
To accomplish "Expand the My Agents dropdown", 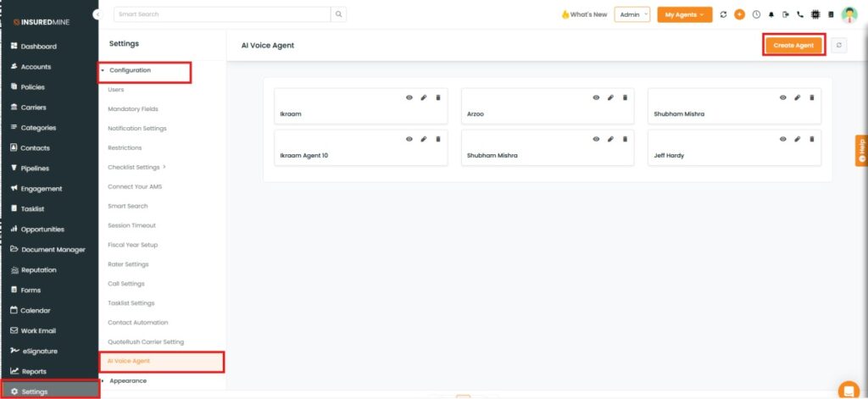I will click(x=684, y=14).
